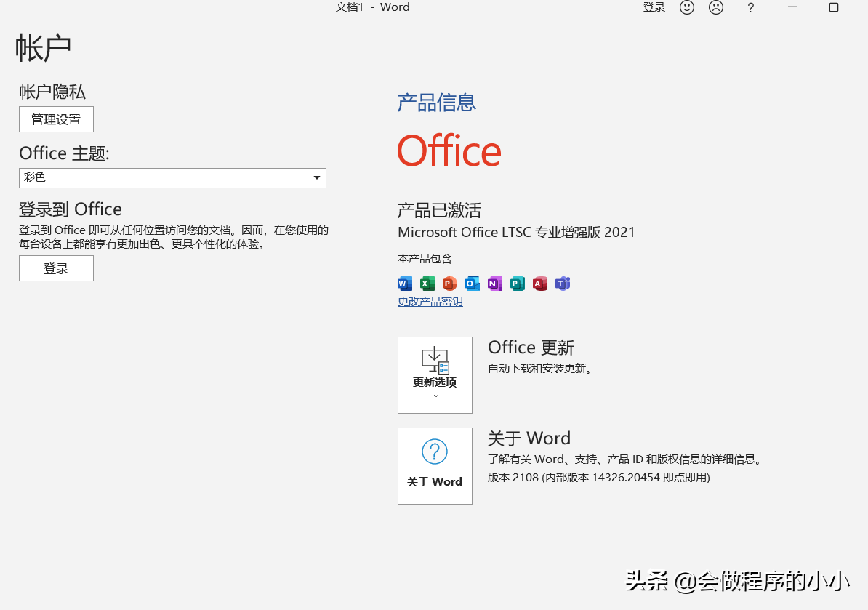Click the red Office logo
The height and width of the screenshot is (610, 868).
point(449,151)
